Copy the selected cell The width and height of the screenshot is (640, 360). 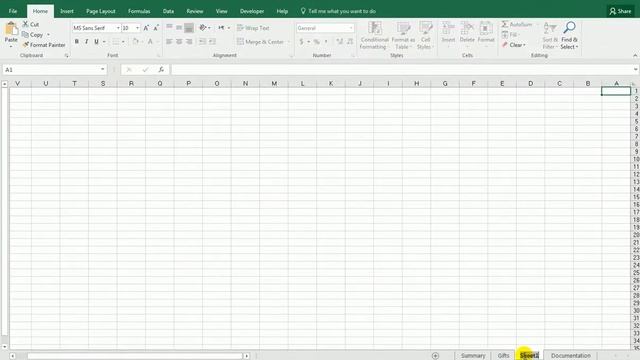(32, 35)
